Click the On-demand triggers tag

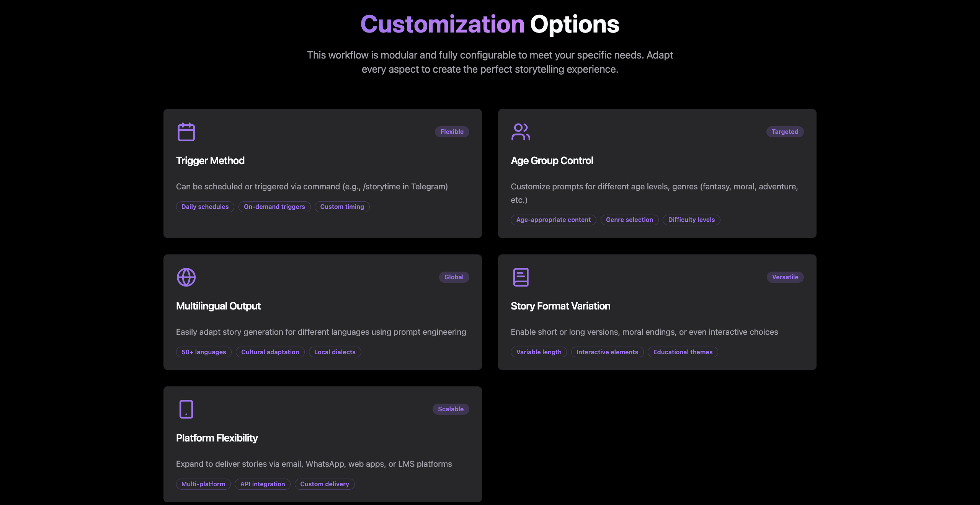coord(274,207)
